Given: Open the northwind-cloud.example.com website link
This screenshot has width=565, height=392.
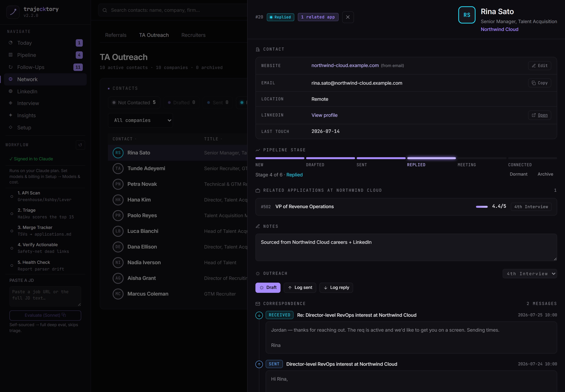Looking at the screenshot, I should pos(345,66).
